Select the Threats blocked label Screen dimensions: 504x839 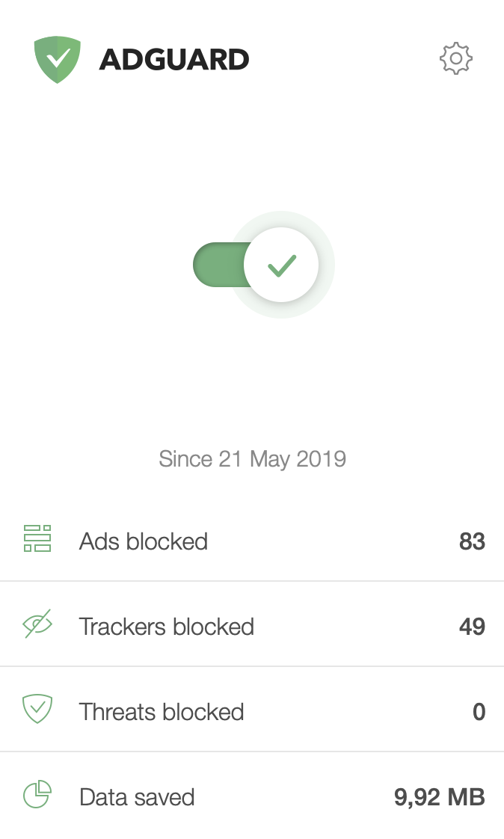click(x=162, y=711)
